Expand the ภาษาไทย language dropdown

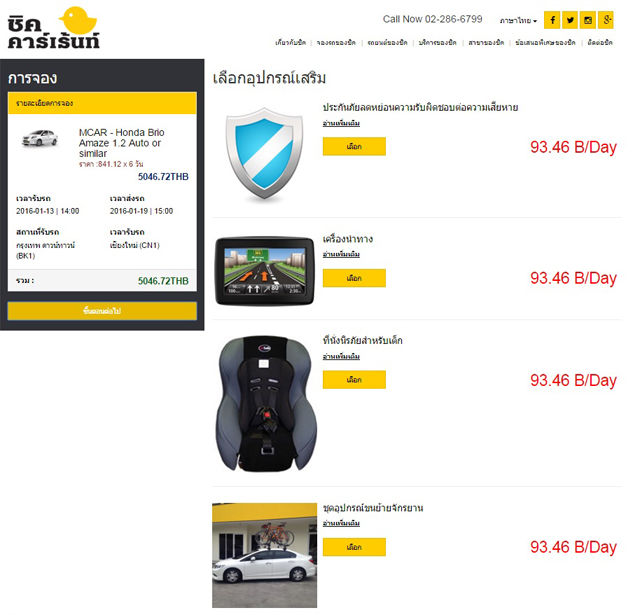tap(518, 20)
